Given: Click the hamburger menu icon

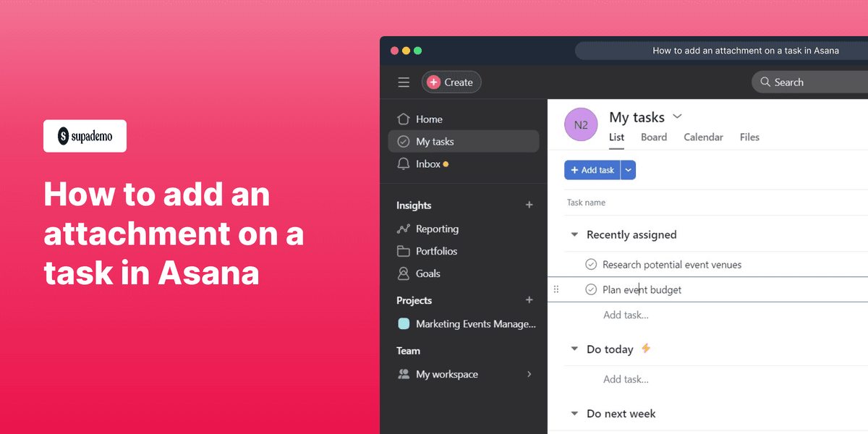Looking at the screenshot, I should pyautogui.click(x=404, y=82).
